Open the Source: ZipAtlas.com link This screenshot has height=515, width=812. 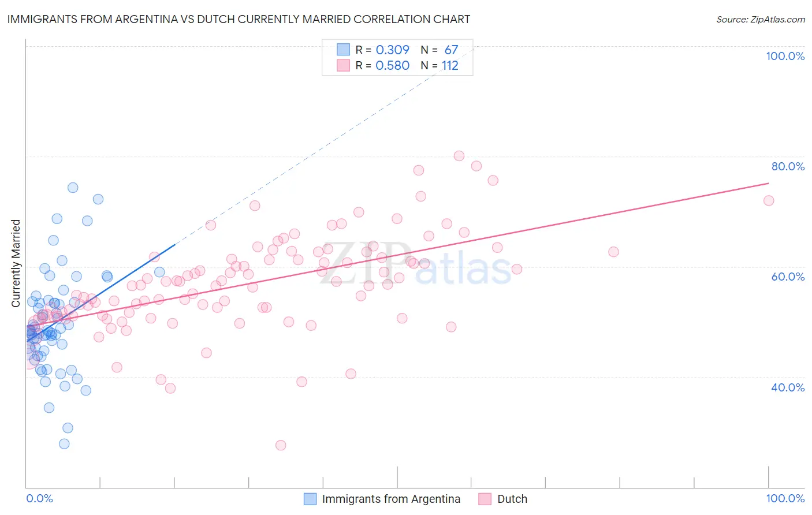point(761,19)
